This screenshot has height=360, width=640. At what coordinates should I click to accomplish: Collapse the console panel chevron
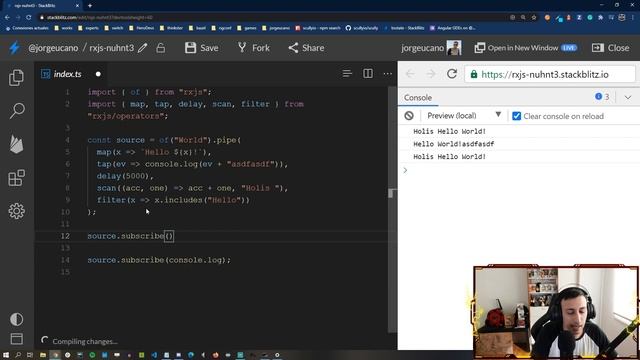pyautogui.click(x=628, y=97)
